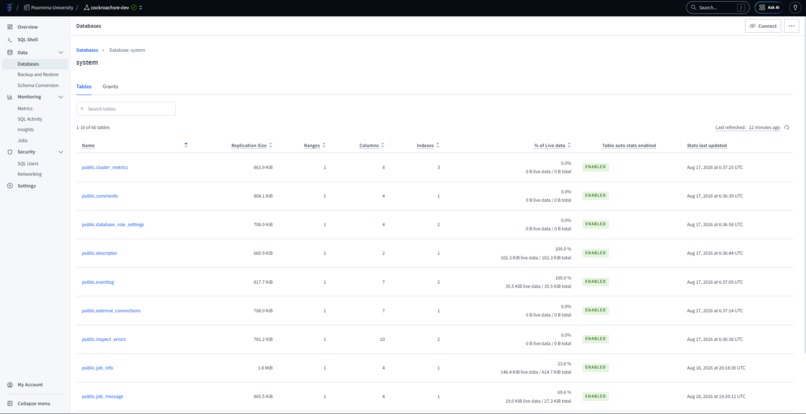Click the 1.8 MiB replication size cell

point(266,368)
